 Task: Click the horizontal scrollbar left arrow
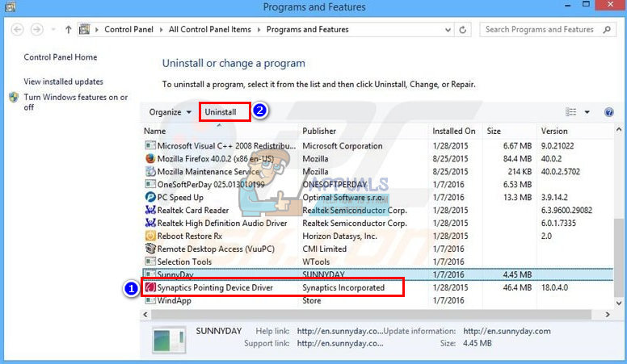coord(145,315)
